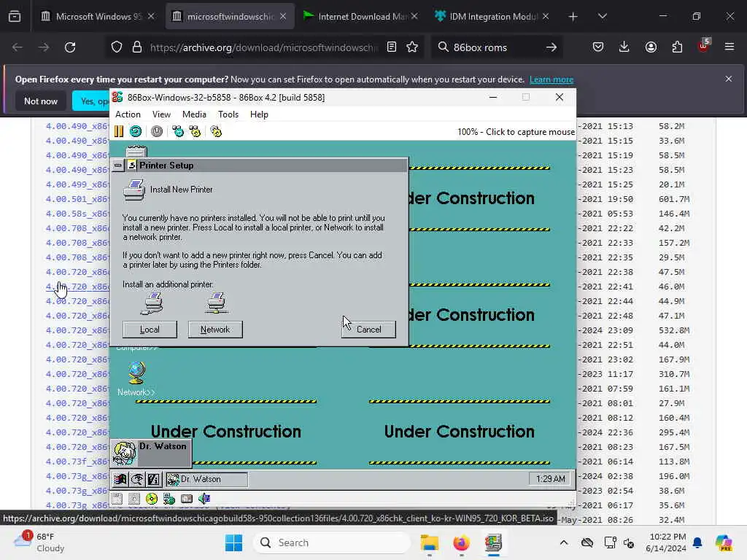Click the sound speaker status icon
747x560 pixels.
pyautogui.click(x=204, y=499)
